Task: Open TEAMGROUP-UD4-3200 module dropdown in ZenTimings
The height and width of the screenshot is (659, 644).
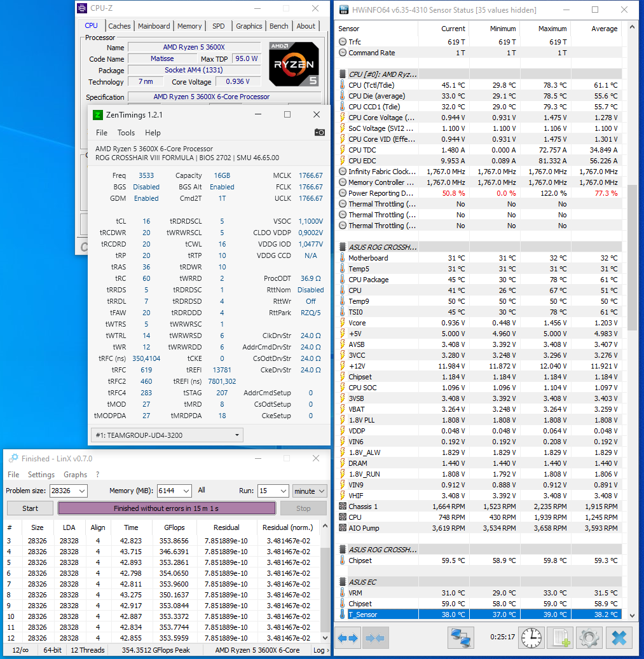Action: click(x=167, y=435)
